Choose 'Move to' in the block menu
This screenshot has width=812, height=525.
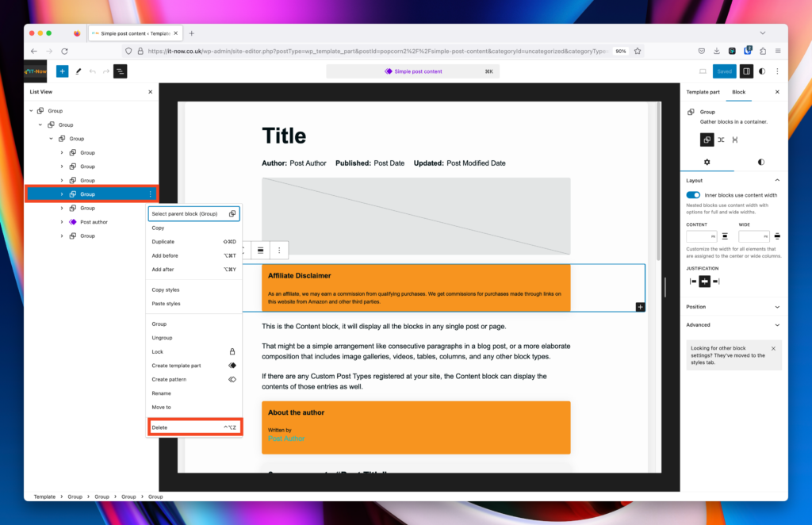(193, 408)
